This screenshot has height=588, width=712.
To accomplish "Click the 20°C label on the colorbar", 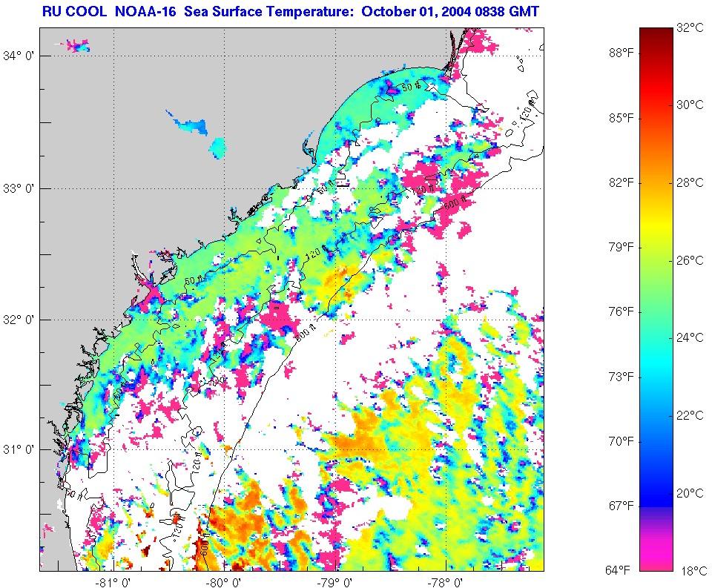I will pyautogui.click(x=690, y=492).
